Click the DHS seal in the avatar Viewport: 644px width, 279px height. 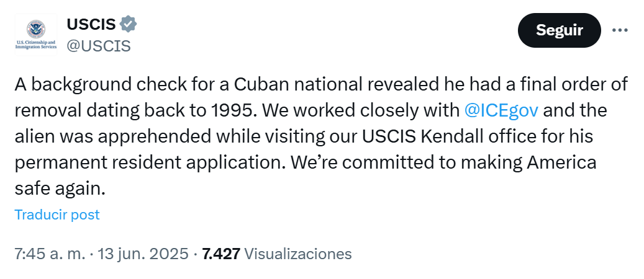click(x=36, y=29)
